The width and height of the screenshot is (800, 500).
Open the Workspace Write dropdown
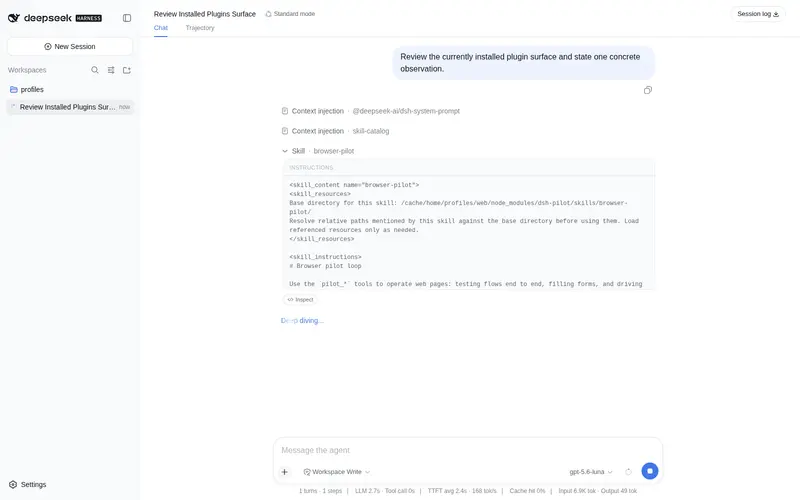click(x=337, y=472)
